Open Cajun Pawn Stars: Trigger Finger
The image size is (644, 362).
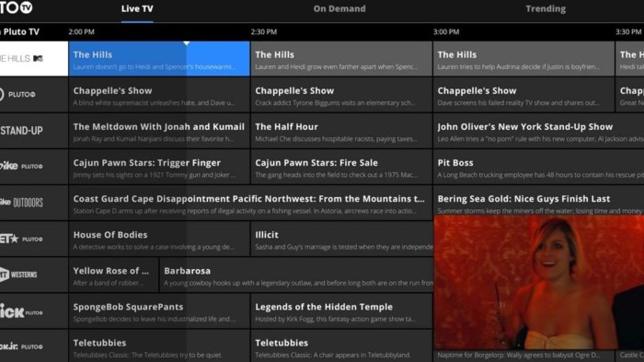click(159, 167)
